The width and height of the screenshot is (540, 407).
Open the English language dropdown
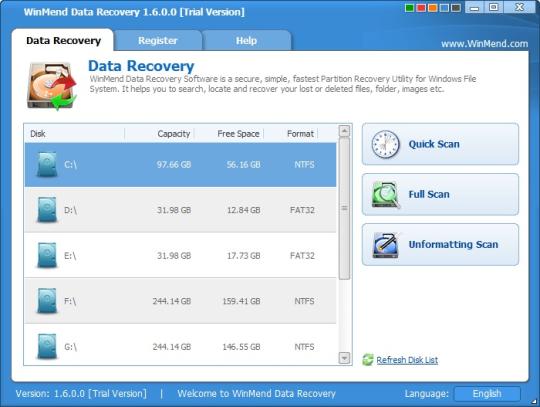[487, 394]
